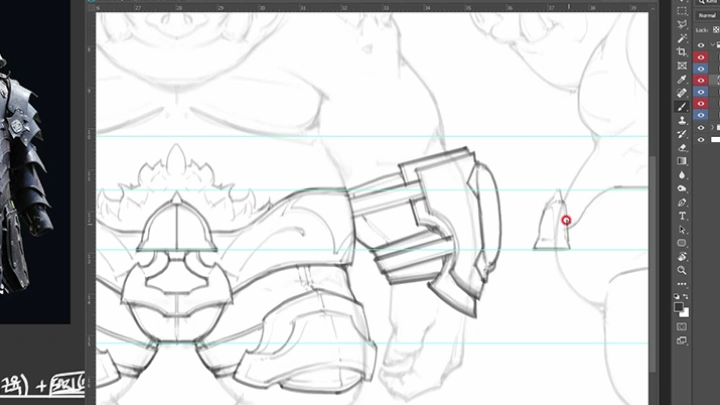
Task: Open background color picker swatch
Action: click(x=686, y=314)
